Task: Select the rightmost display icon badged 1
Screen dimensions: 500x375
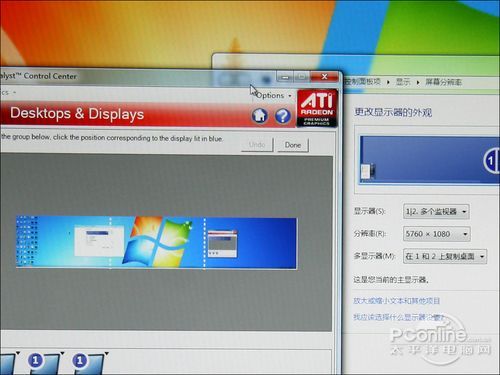Action: (x=88, y=363)
